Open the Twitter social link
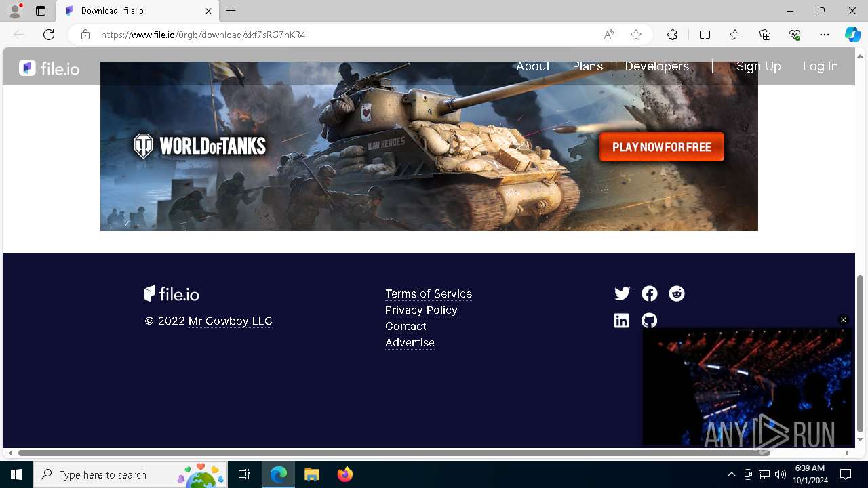The image size is (868, 488). tap(622, 293)
